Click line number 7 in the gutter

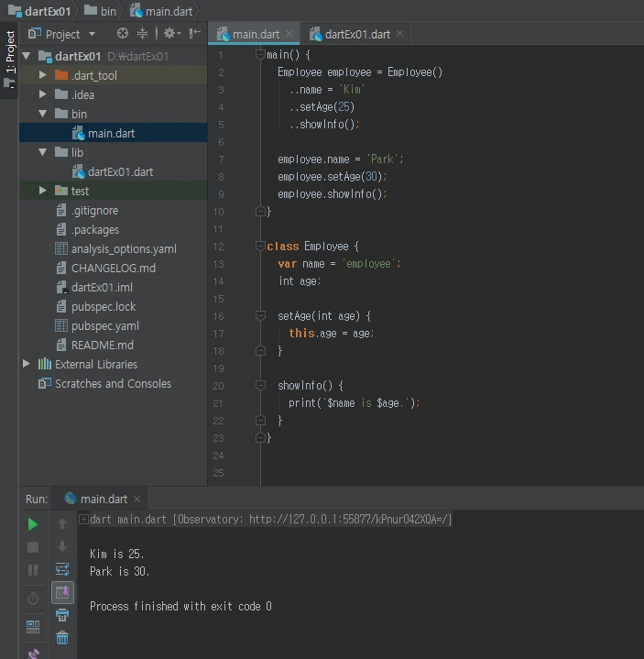[x=221, y=159]
